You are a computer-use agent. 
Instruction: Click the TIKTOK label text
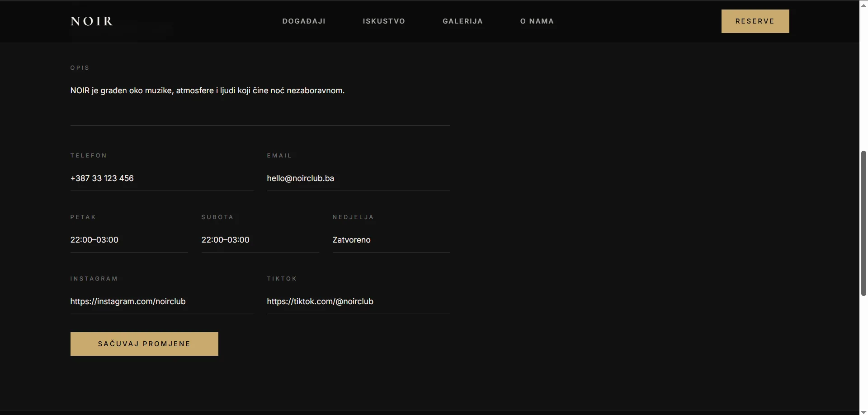pyautogui.click(x=282, y=279)
